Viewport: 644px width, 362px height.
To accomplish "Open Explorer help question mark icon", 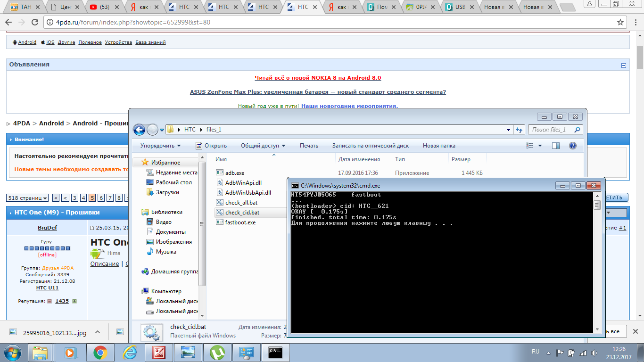I will coord(573,146).
